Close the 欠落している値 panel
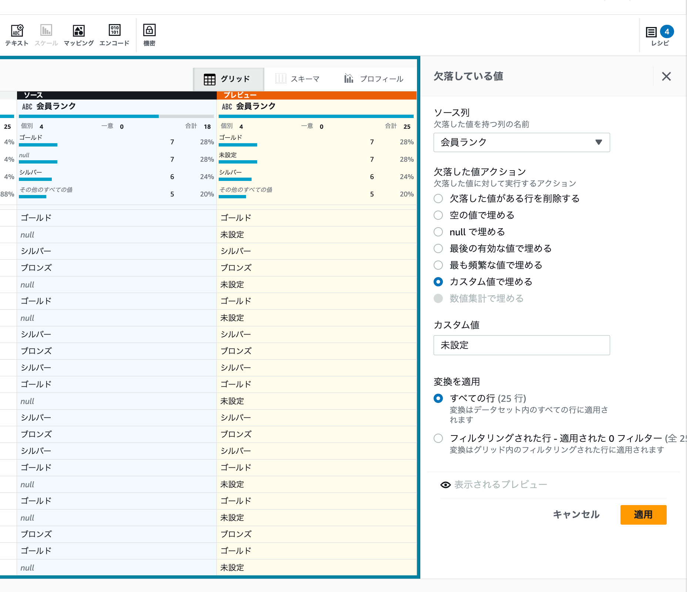 (x=666, y=77)
